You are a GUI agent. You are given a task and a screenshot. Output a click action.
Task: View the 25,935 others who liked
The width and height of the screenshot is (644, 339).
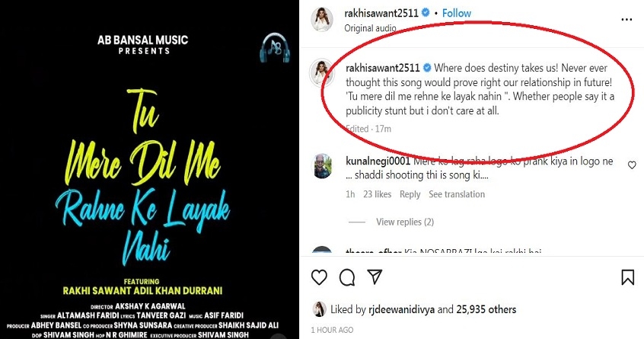click(486, 309)
